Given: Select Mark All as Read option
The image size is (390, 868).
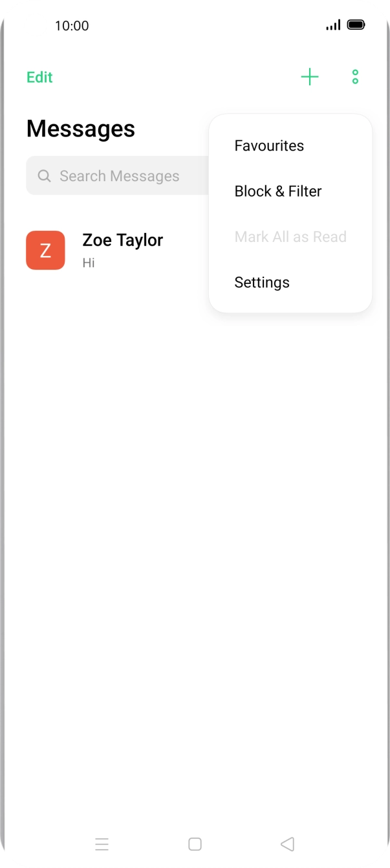Looking at the screenshot, I should pos(290,237).
